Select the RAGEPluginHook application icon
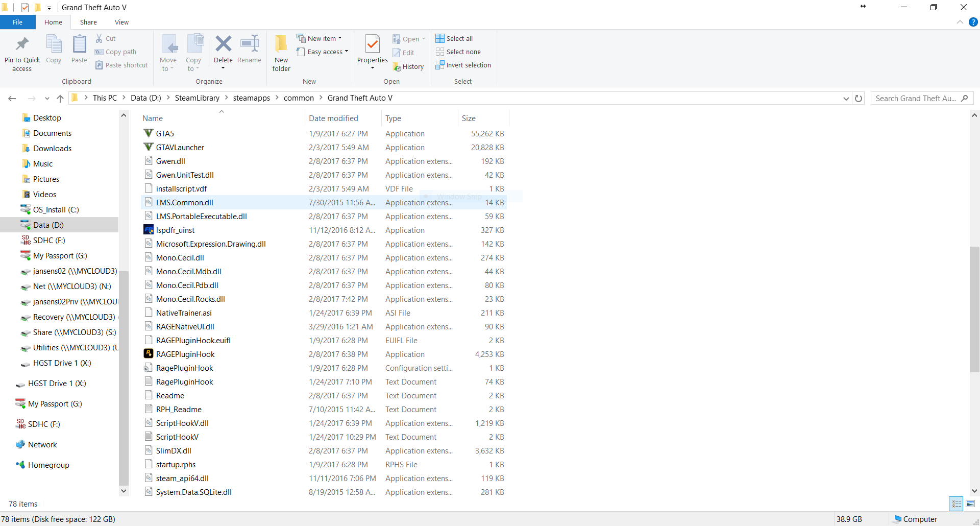Viewport: 980px width, 526px height. [x=149, y=354]
